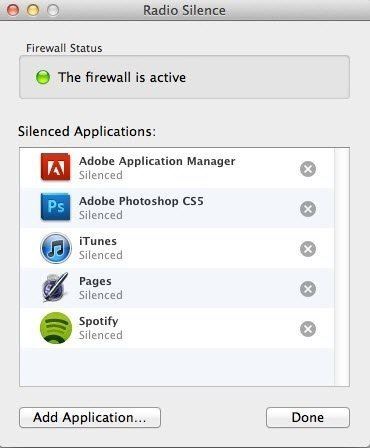Image resolution: width=370 pixels, height=448 pixels.
Task: Click the green firewall status indicator
Action: 43,77
